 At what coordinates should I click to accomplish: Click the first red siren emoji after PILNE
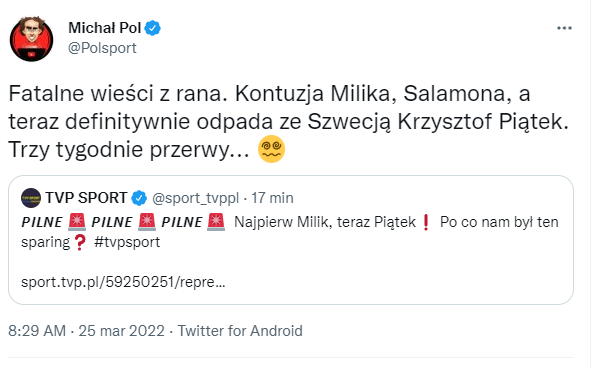tap(77, 222)
